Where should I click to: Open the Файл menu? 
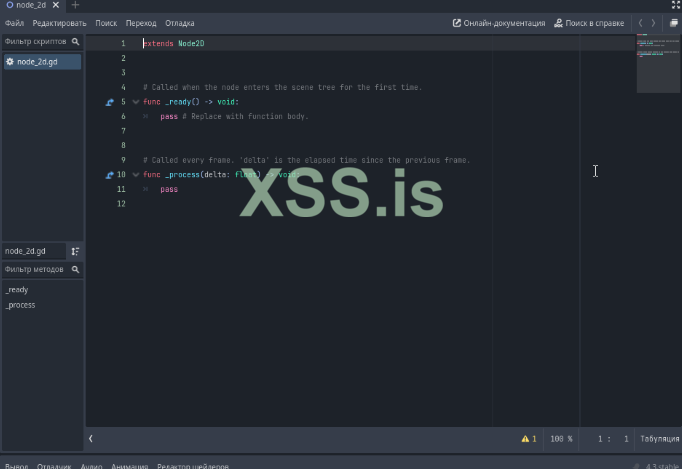14,23
